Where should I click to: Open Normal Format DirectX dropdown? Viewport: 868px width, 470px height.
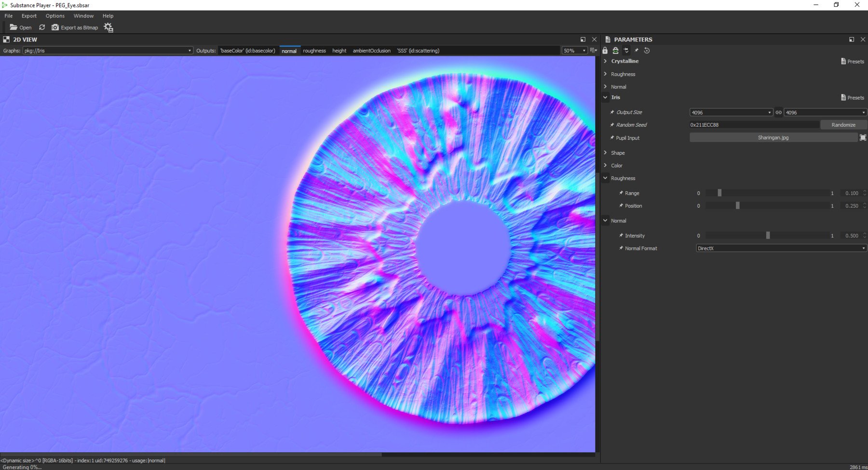781,248
